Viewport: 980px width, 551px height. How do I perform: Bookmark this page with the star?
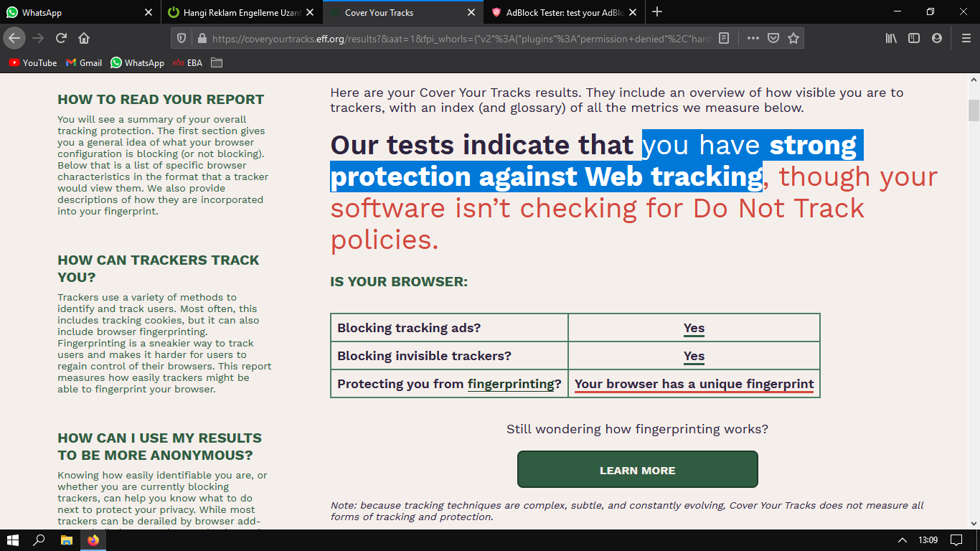point(793,38)
